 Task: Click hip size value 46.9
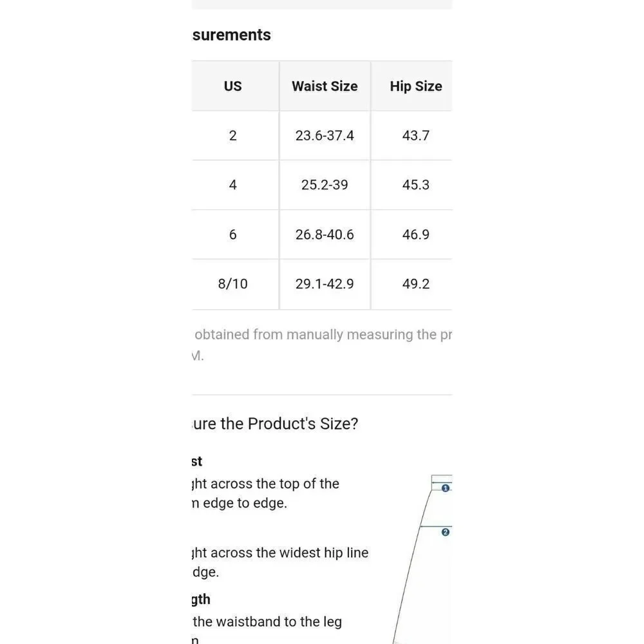point(415,235)
